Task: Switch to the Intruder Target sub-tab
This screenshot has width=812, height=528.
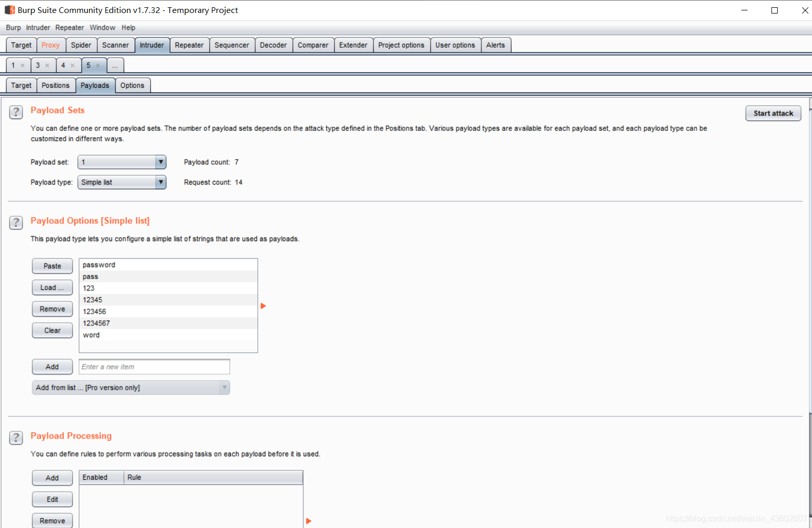Action: [x=21, y=85]
